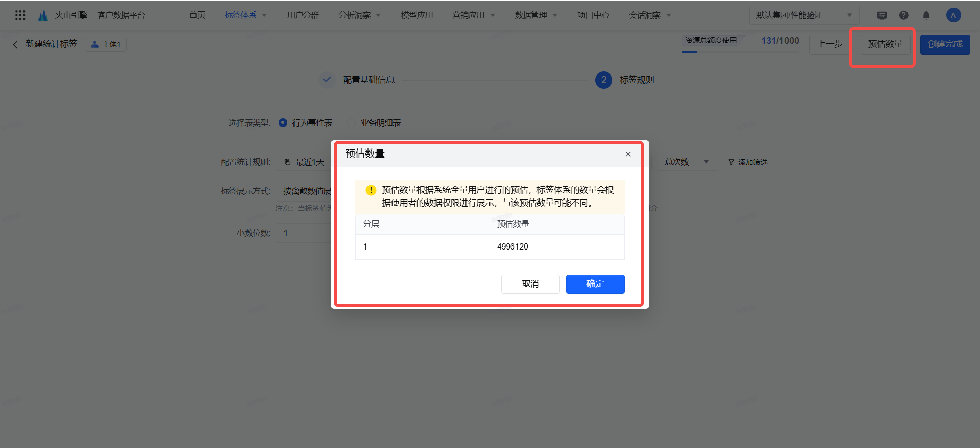The width and height of the screenshot is (980, 448).
Task: Go to 首页 in top navigation
Action: click(x=197, y=15)
